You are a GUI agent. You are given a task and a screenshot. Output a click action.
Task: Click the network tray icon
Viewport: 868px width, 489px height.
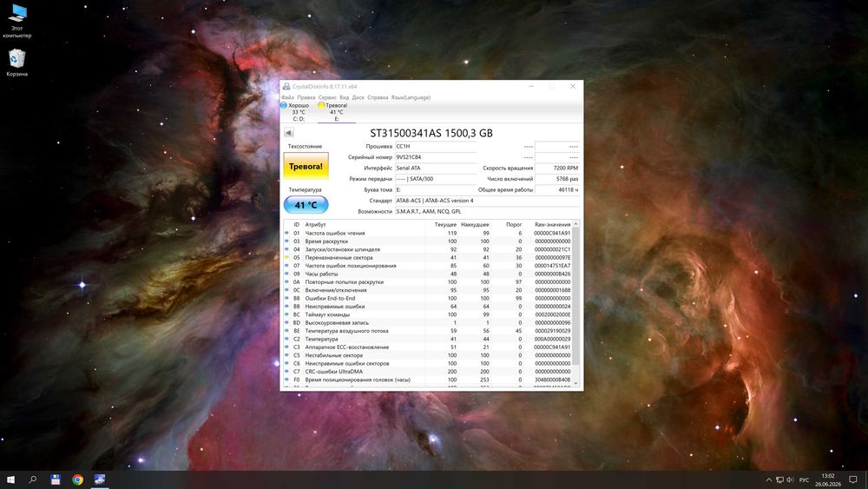779,479
